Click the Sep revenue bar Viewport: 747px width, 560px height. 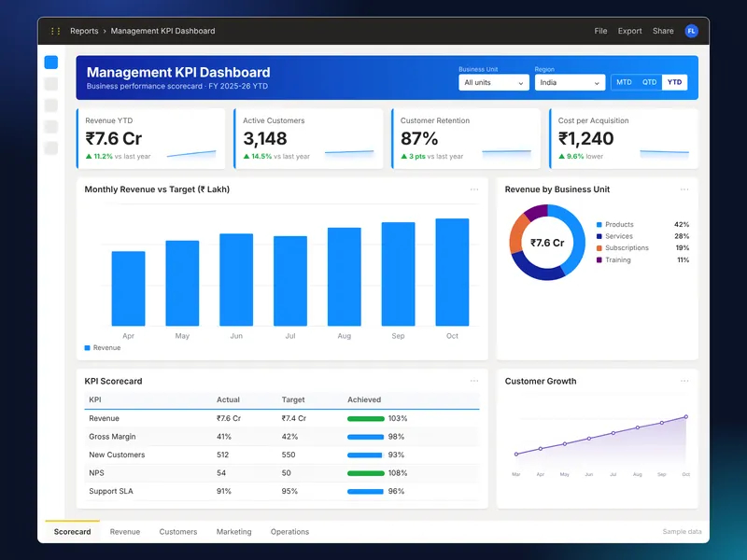tap(399, 273)
